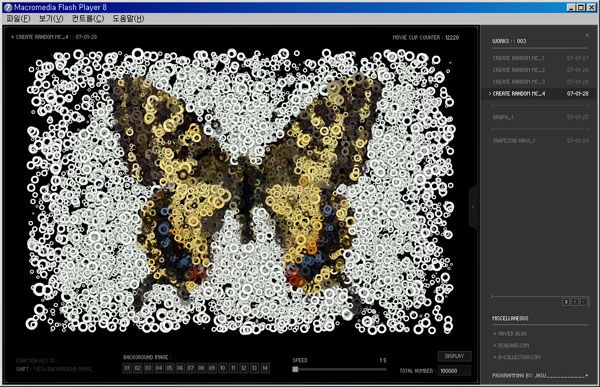Viewport: 600px width, 387px height.
Task: Select background image 07
Action: pos(191,368)
